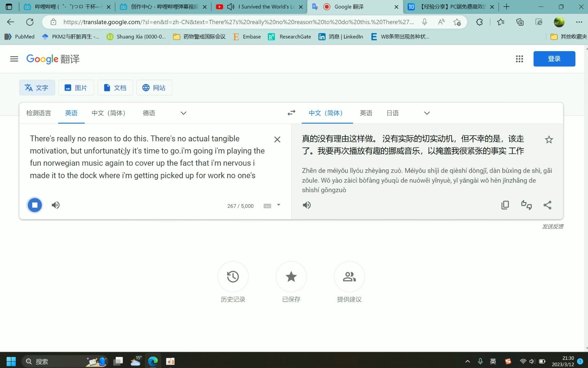Open ResearchGate bookmark
588x368 pixels.
[x=290, y=36]
